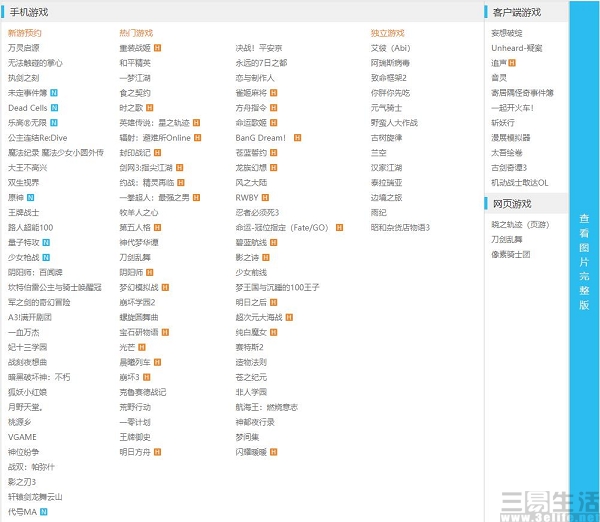Select the 影之刃3 link
600x522 pixels.
coord(22,482)
